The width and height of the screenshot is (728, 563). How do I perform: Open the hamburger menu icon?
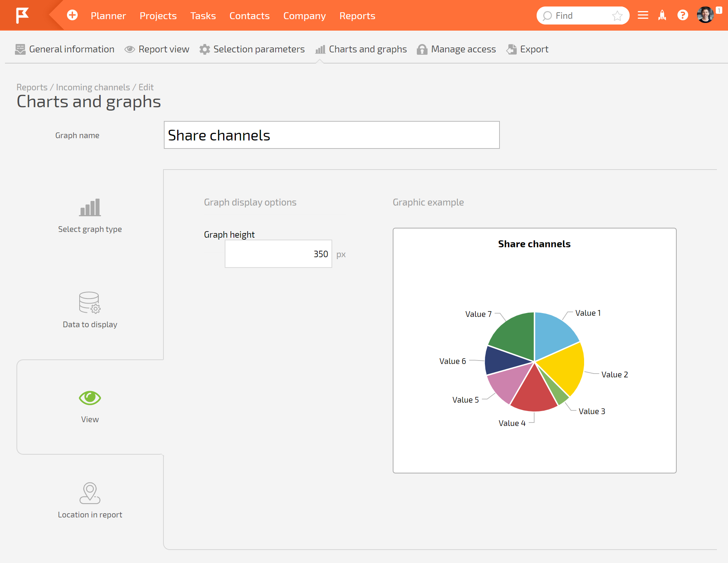click(643, 15)
